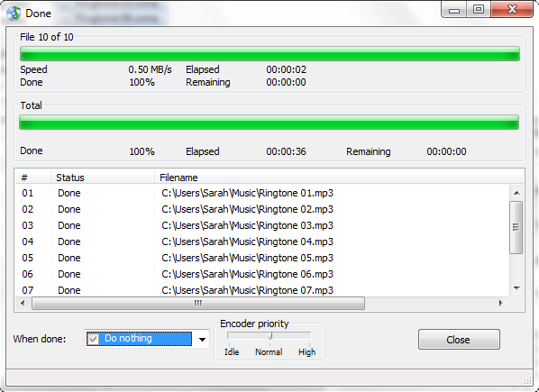Click the vertical scrollbar up arrow
The height and width of the screenshot is (392, 539).
[516, 193]
